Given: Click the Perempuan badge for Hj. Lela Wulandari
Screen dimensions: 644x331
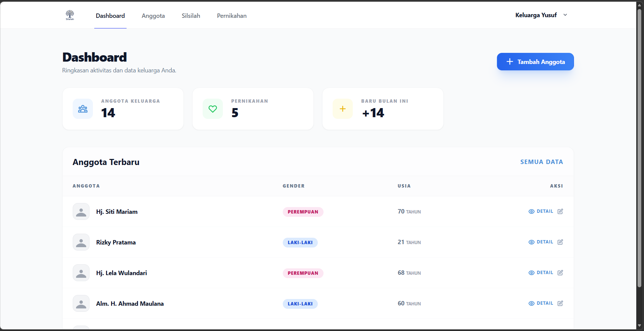Looking at the screenshot, I should (303, 273).
